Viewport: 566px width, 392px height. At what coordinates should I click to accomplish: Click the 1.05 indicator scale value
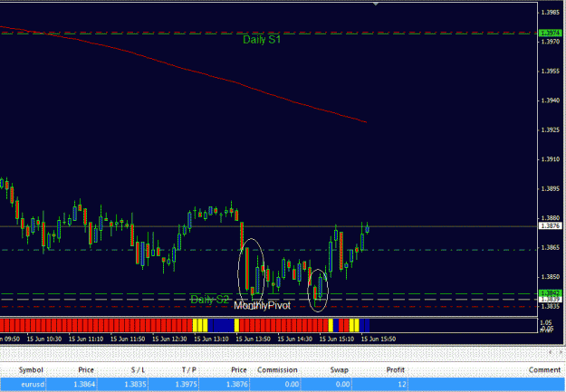coord(546,322)
